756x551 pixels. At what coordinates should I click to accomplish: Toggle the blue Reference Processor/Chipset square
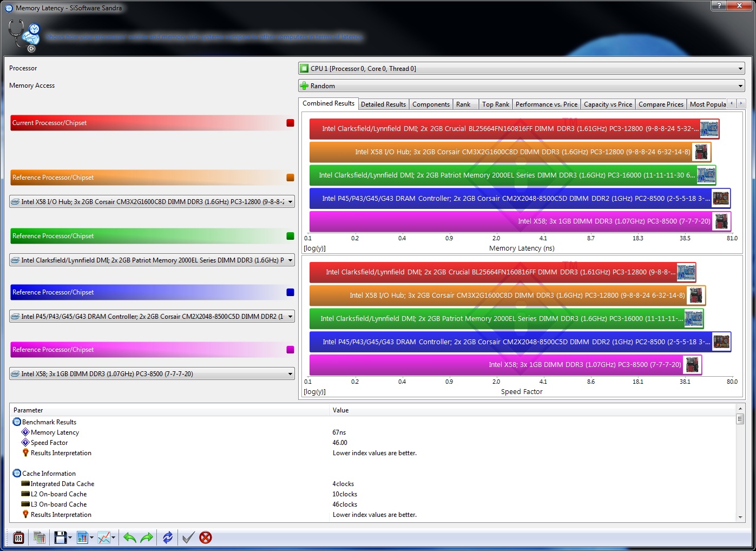(290, 292)
